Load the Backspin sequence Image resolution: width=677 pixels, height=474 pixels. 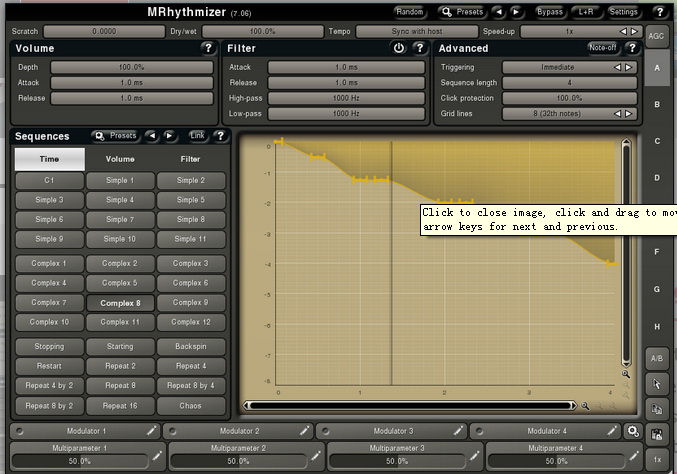(191, 347)
